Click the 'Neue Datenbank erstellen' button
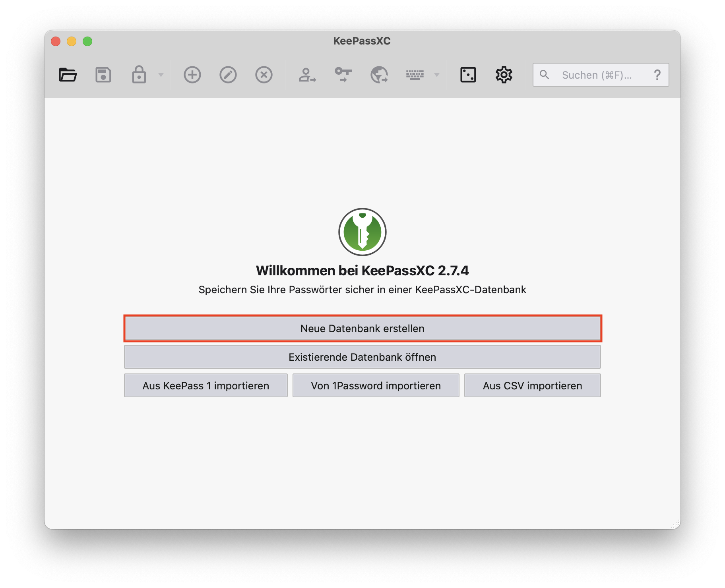 362,329
